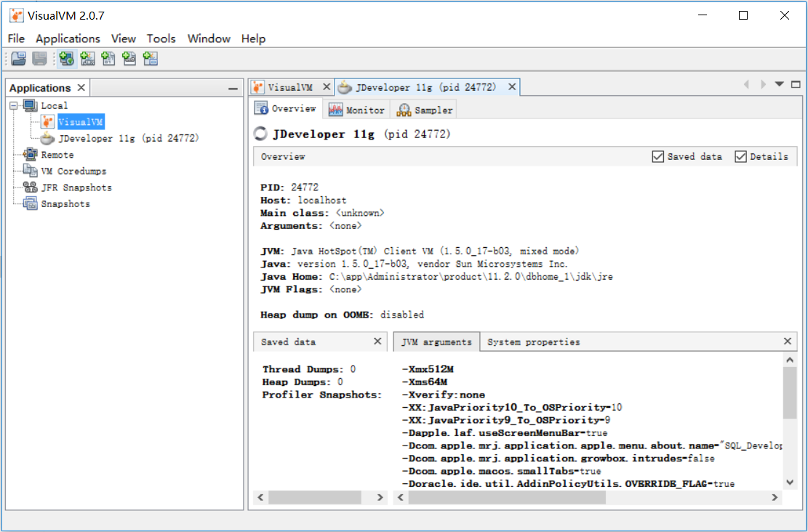
Task: Toggle the Details checkbox
Action: tap(740, 156)
